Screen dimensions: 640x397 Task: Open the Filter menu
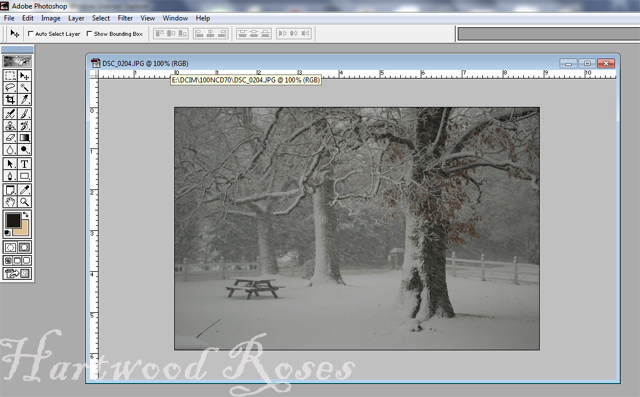click(125, 18)
